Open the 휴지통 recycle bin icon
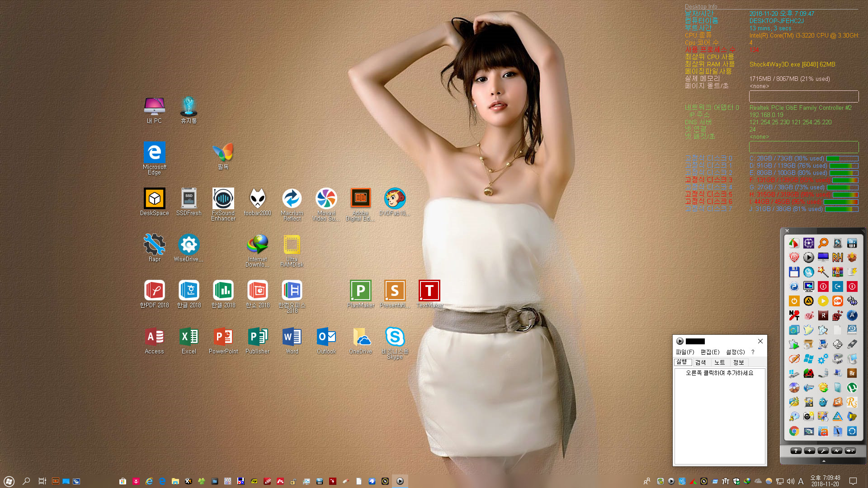Viewport: 868px width, 488px height. coord(189,110)
